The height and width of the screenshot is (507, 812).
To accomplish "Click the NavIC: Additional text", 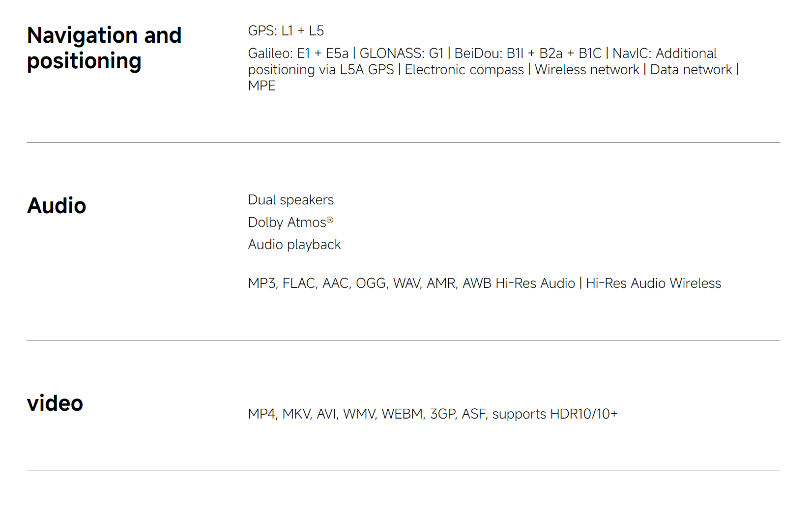I will [x=665, y=53].
